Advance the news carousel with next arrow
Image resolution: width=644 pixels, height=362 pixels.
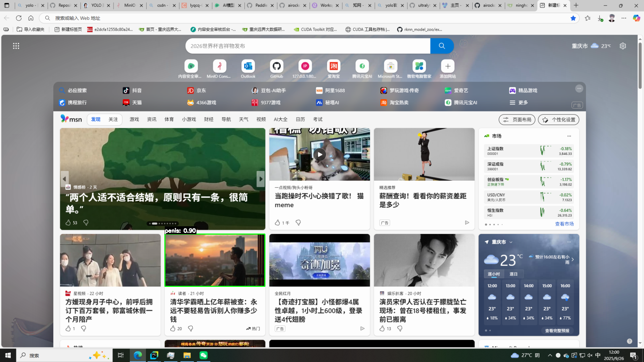[260, 179]
